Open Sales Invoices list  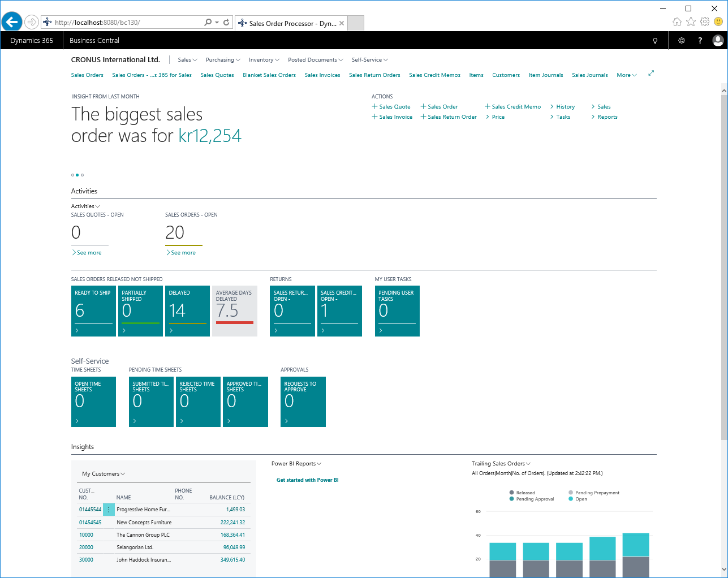322,75
